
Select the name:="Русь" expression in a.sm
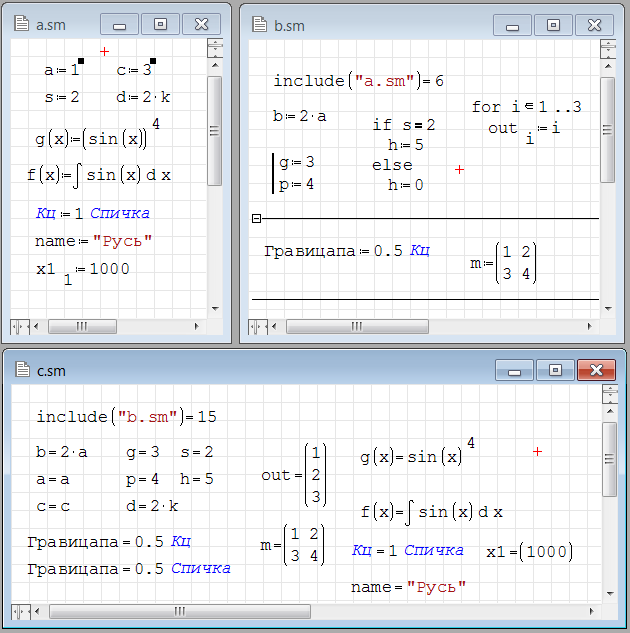(93, 240)
